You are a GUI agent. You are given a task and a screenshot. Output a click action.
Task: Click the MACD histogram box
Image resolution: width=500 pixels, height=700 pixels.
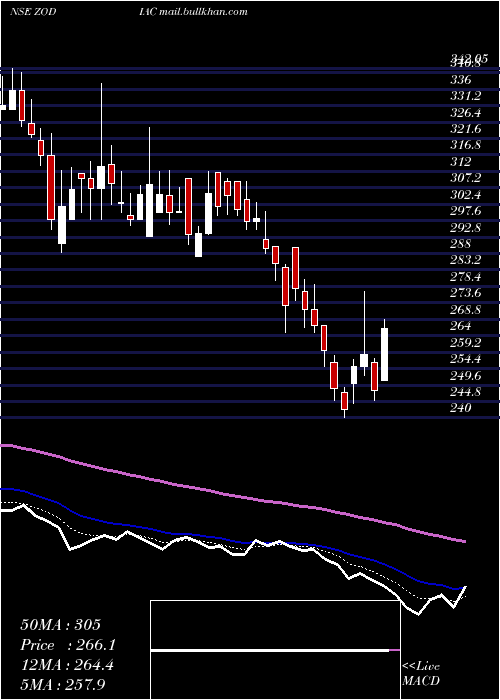click(x=275, y=650)
